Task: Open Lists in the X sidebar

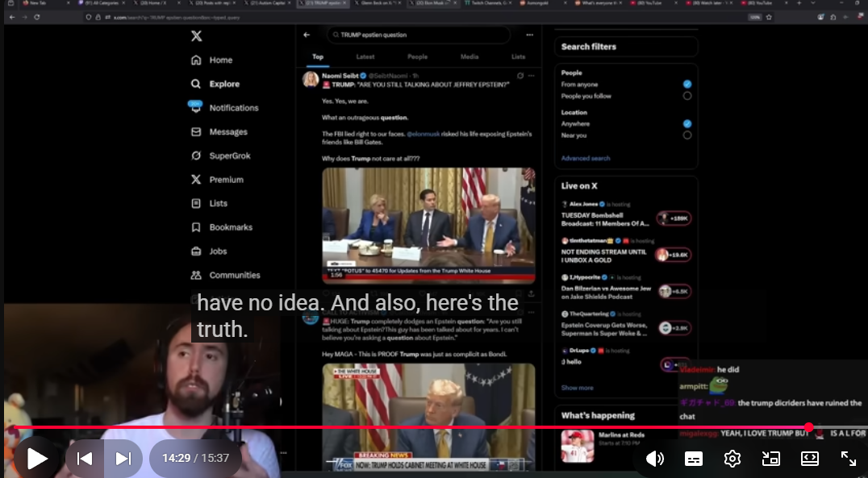Action: tap(209, 203)
